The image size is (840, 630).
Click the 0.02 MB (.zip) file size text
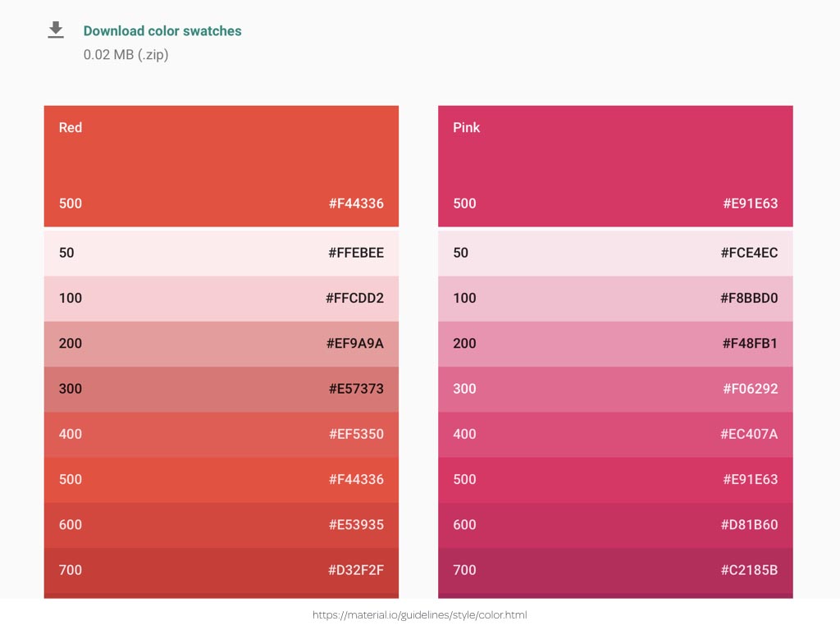(x=126, y=55)
